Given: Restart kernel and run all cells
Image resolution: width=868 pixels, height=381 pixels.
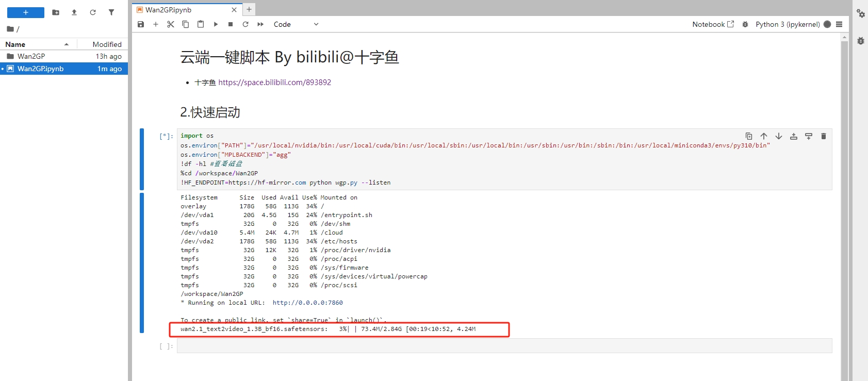Looking at the screenshot, I should click(x=260, y=24).
